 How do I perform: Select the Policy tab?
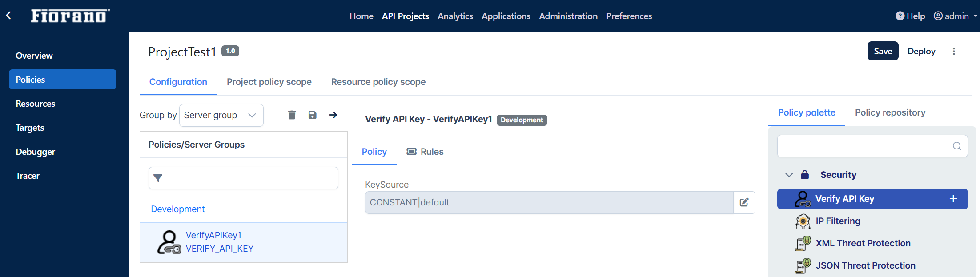coord(374,152)
